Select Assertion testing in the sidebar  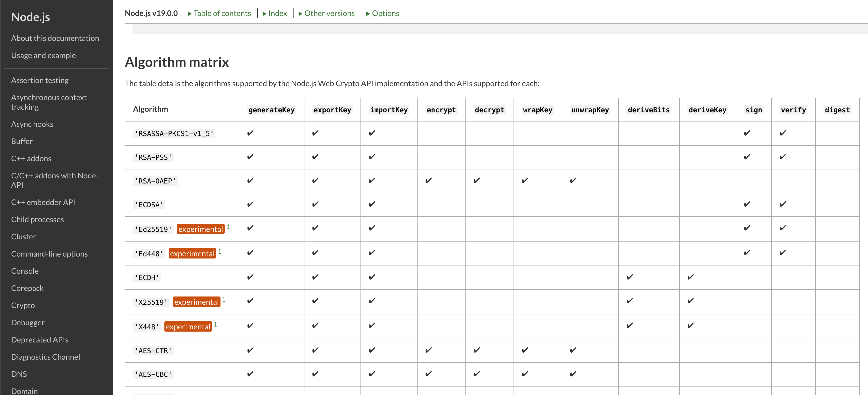click(x=40, y=80)
